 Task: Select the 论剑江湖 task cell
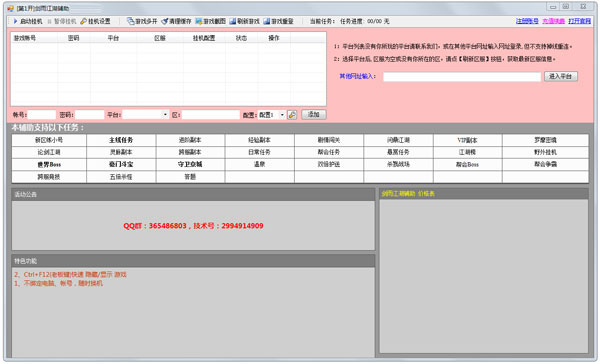click(49, 152)
